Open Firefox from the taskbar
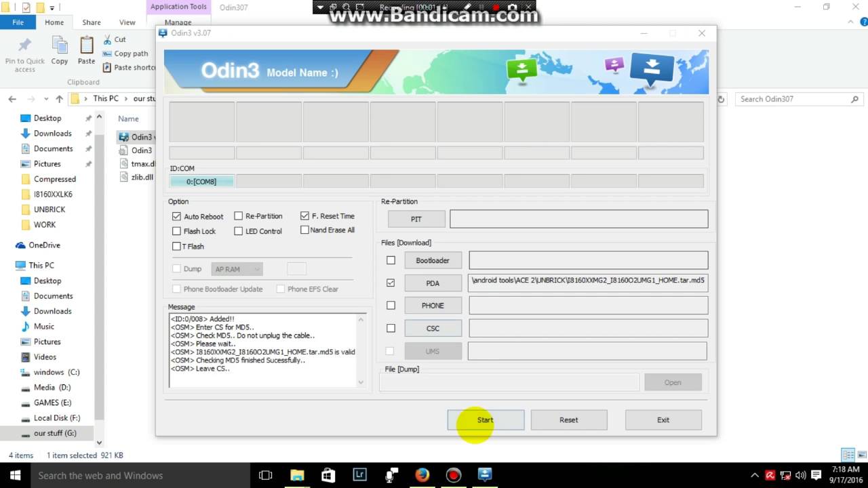This screenshot has width=868, height=488. [422, 475]
